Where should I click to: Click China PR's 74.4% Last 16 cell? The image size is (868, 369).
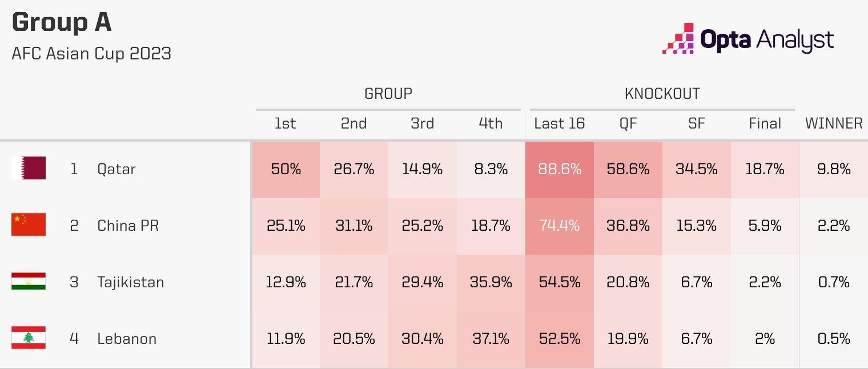pyautogui.click(x=560, y=226)
